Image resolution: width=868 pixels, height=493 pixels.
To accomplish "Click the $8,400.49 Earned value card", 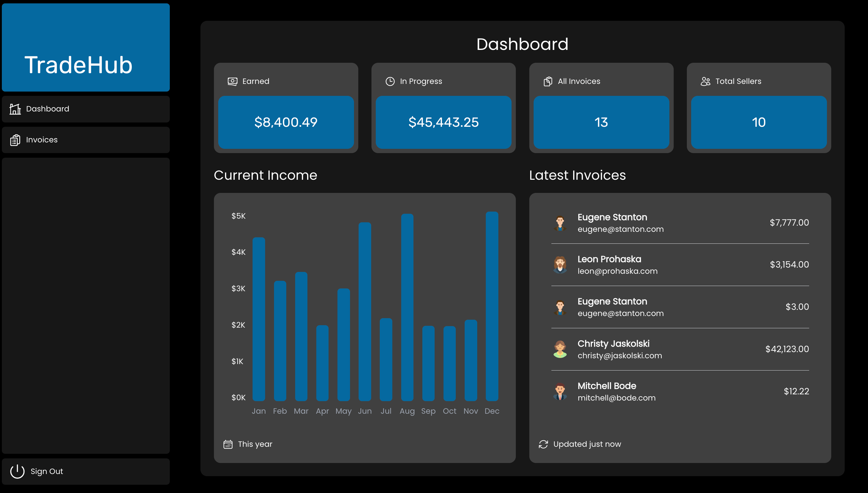I will [286, 122].
